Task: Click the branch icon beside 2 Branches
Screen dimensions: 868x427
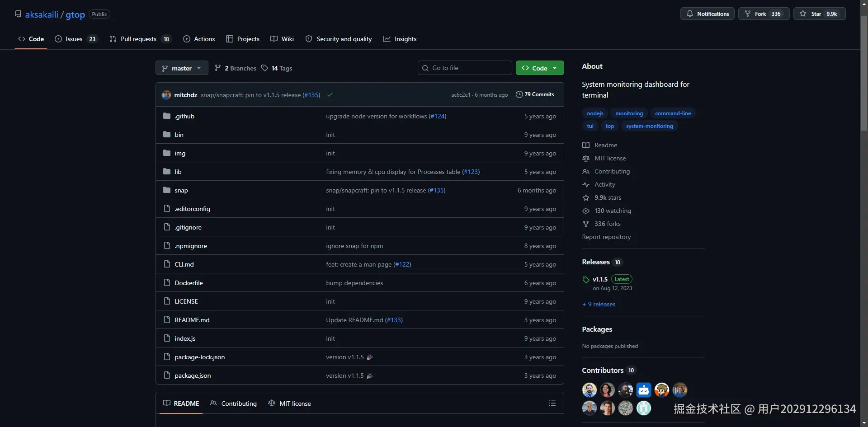Action: [218, 68]
